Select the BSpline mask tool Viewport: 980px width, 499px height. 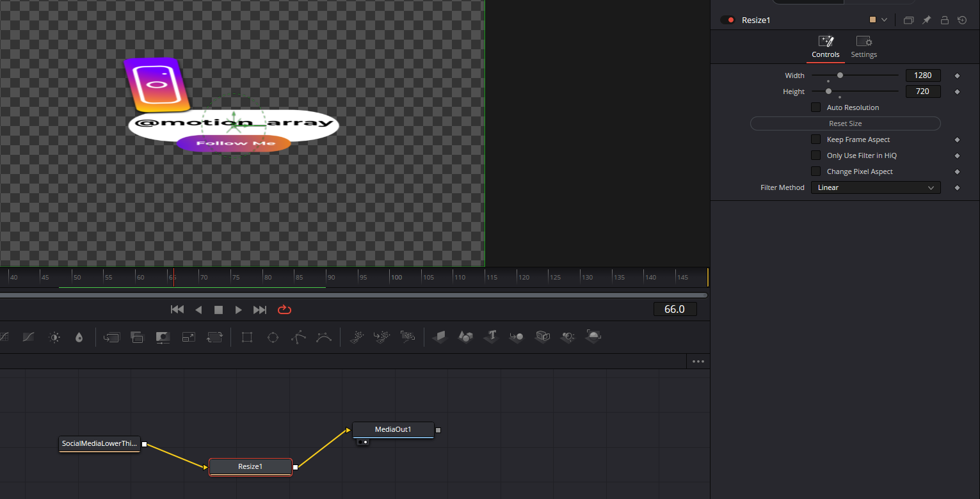click(x=324, y=337)
